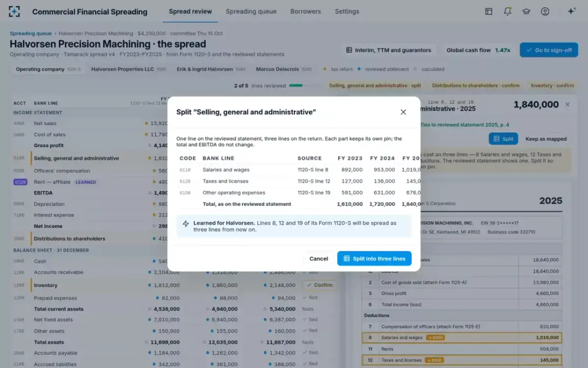Open the graduation cap learning icon
Image resolution: width=588 pixels, height=368 pixels.
(x=526, y=11)
